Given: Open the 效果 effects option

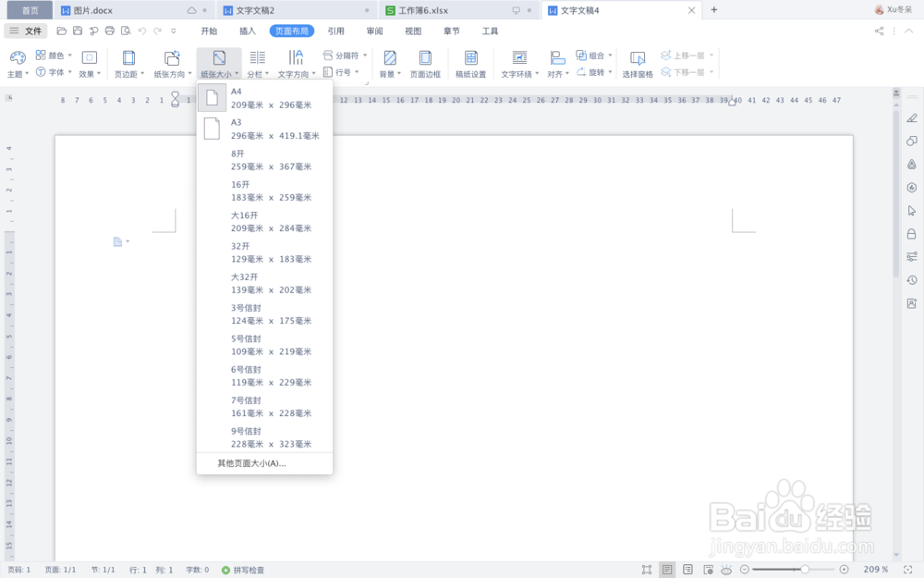Looking at the screenshot, I should (x=89, y=64).
